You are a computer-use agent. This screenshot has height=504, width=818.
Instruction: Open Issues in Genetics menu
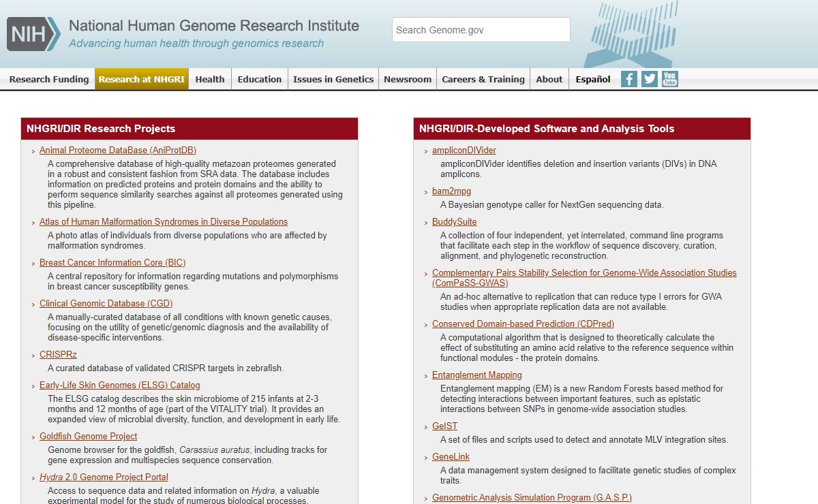coord(333,79)
